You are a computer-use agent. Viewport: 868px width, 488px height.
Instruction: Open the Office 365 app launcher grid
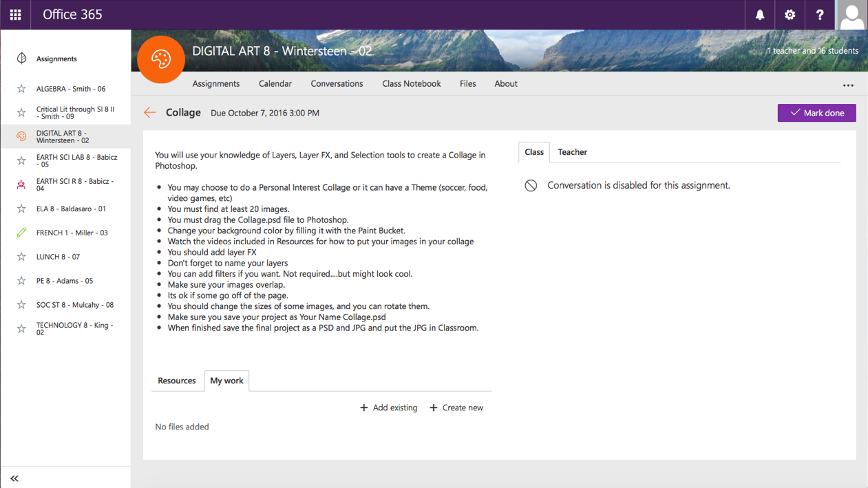point(15,14)
